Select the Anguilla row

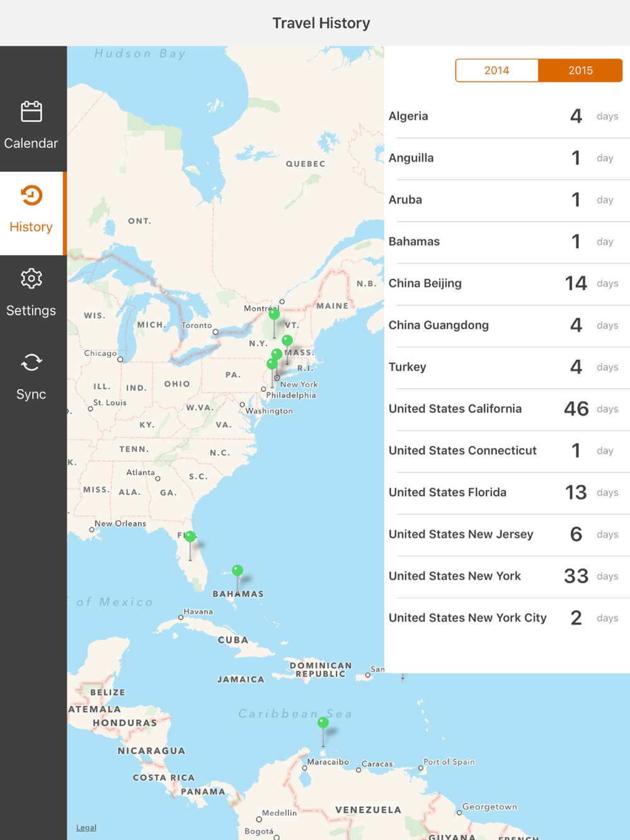tap(507, 158)
